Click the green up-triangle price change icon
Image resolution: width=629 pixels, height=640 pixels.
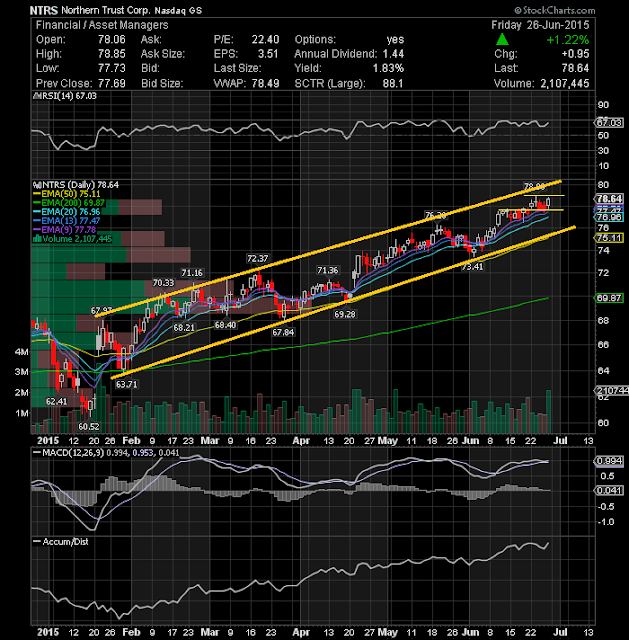click(x=502, y=40)
